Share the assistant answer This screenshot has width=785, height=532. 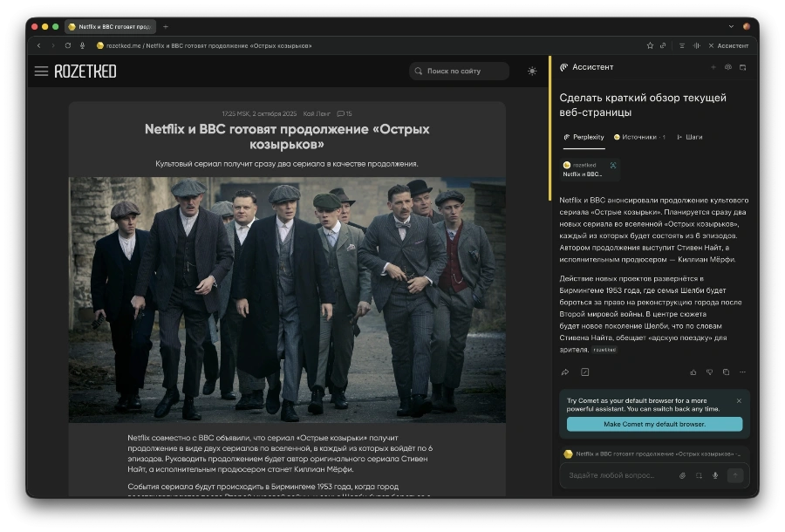tap(565, 372)
